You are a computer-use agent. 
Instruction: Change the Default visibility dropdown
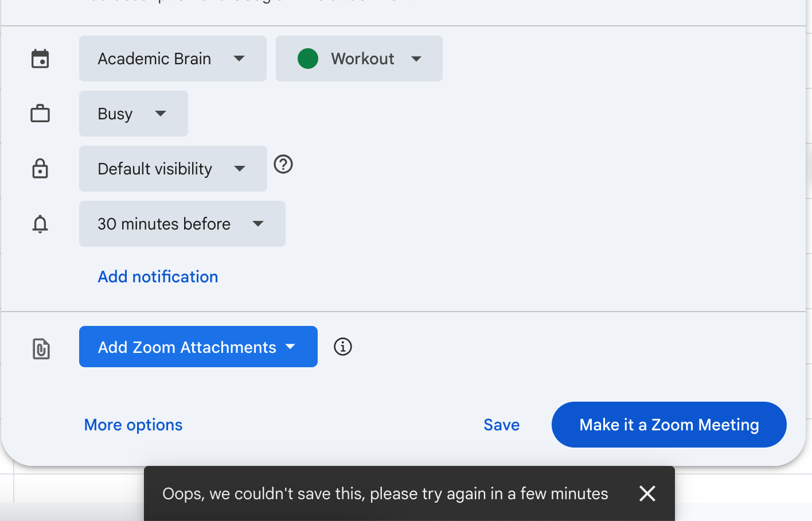[x=173, y=169]
